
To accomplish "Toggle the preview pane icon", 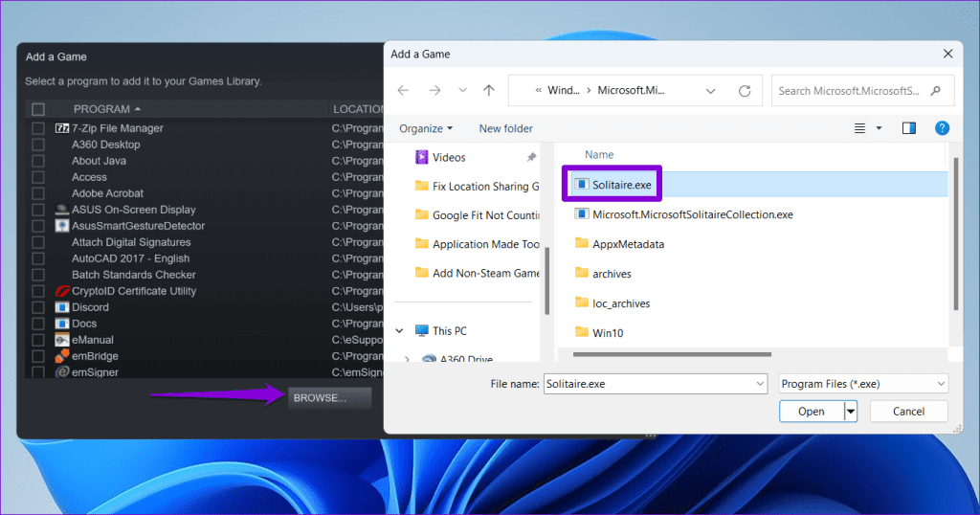I will pyautogui.click(x=909, y=128).
